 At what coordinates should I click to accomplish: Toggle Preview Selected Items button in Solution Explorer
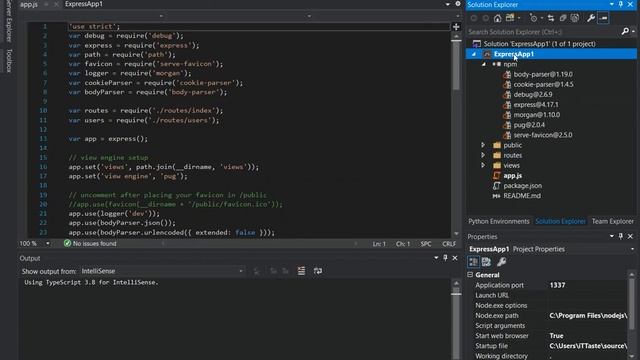[603, 18]
